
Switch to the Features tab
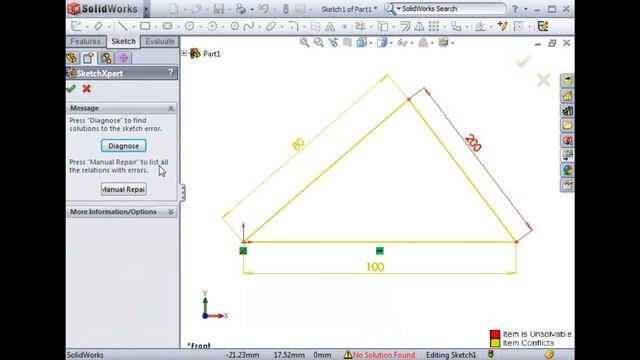click(85, 41)
